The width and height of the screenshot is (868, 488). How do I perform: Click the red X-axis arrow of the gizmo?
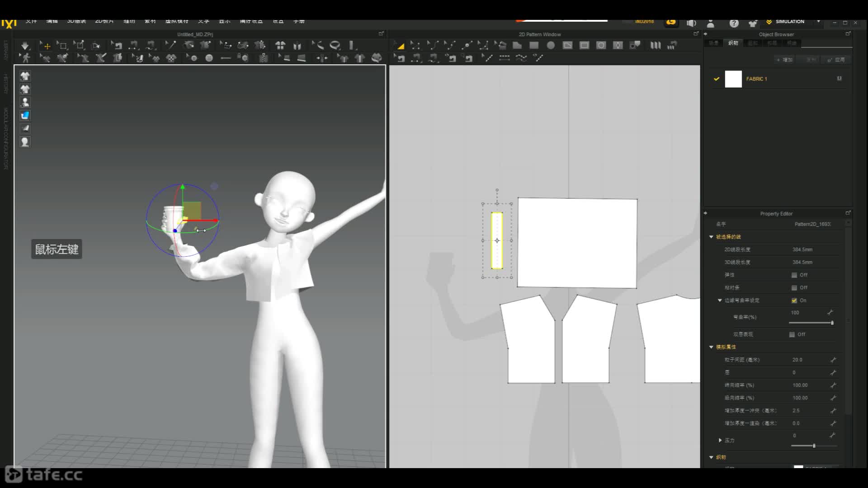215,221
